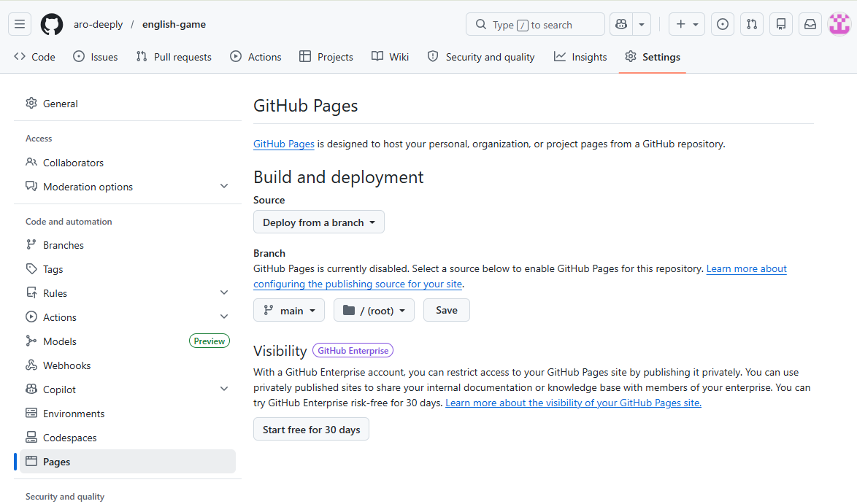
Task: Select Pages in the sidebar
Action: click(x=127, y=462)
